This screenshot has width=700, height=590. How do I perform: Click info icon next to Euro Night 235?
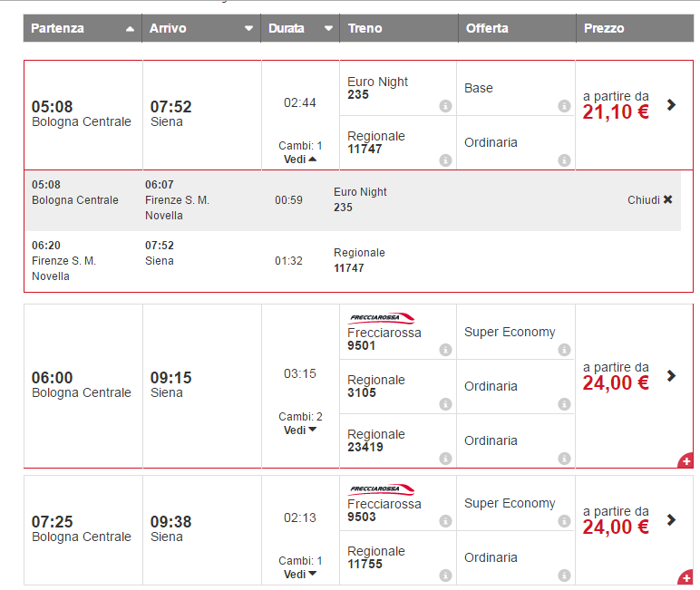click(445, 106)
